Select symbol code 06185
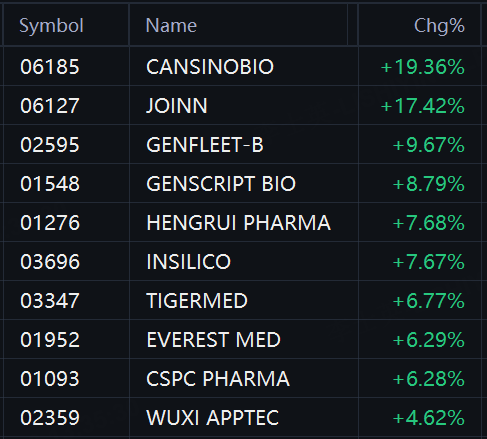The image size is (487, 439). pyautogui.click(x=50, y=67)
